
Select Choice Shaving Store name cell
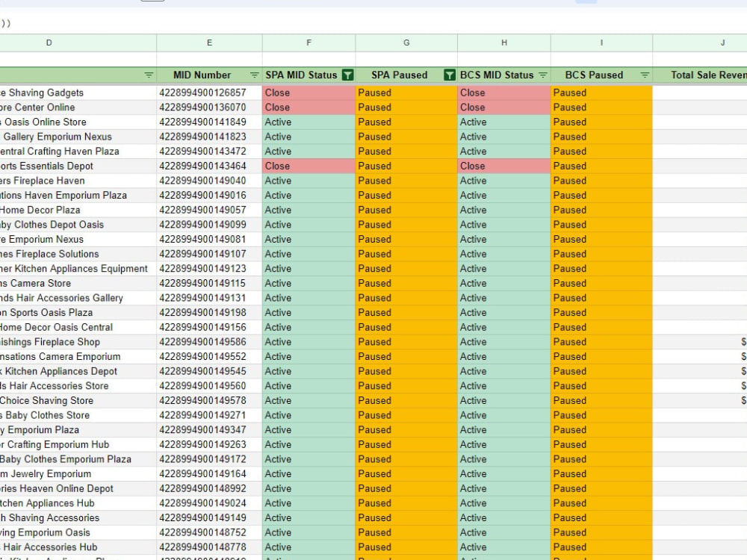coord(78,401)
